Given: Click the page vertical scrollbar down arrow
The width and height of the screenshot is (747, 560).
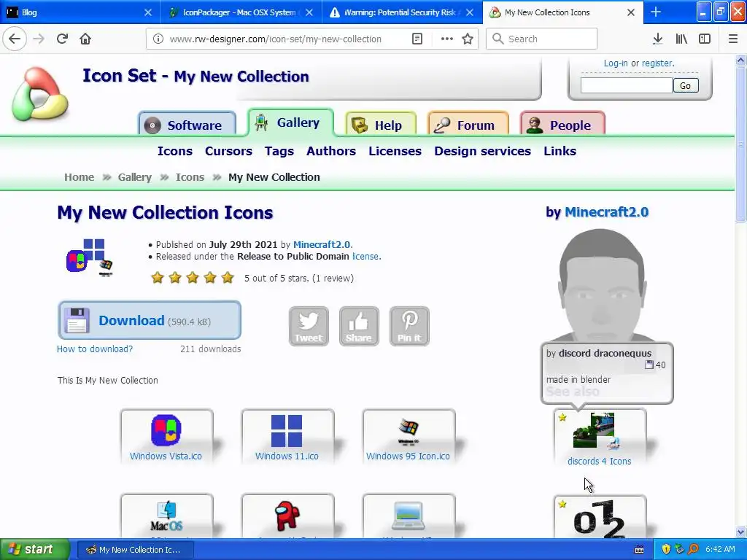Looking at the screenshot, I should point(740,532).
